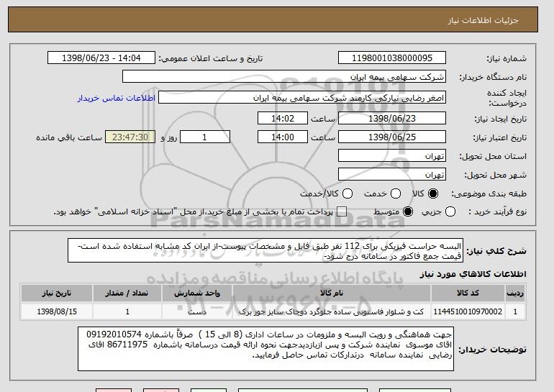554x392 pixels.
Task: Click the تعداد / مقدار column header
Action: (127, 293)
